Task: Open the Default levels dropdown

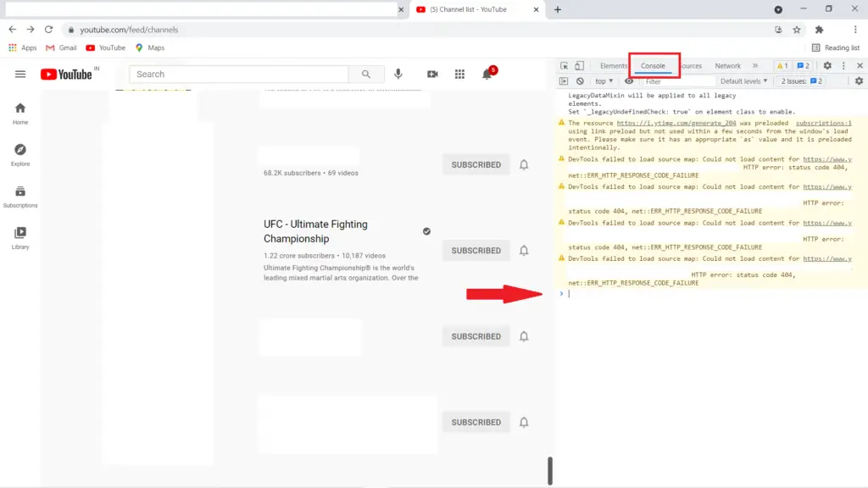Action: [743, 81]
